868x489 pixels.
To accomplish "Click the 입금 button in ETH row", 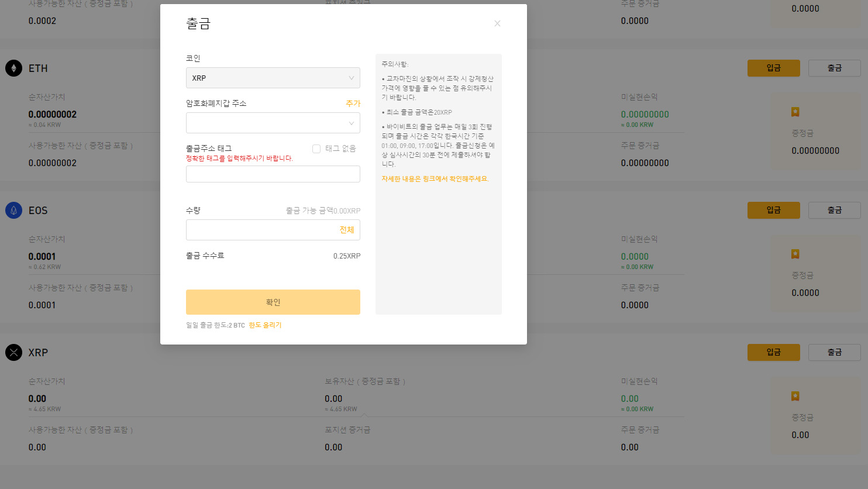I will coord(774,68).
